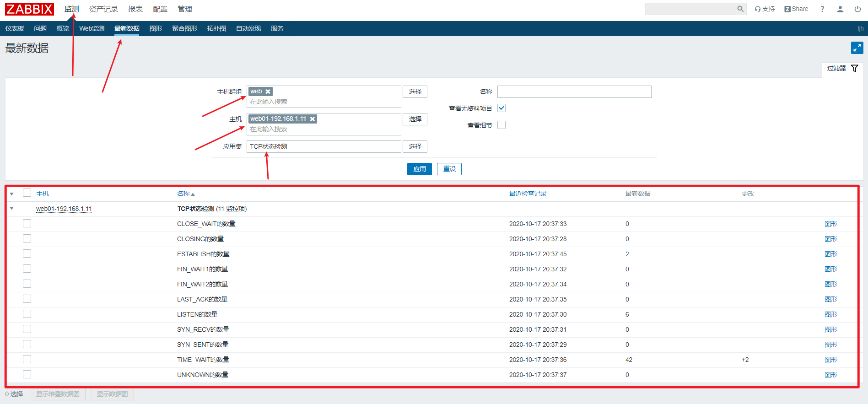
Task: Toggle the filter funnel icon
Action: (x=854, y=68)
